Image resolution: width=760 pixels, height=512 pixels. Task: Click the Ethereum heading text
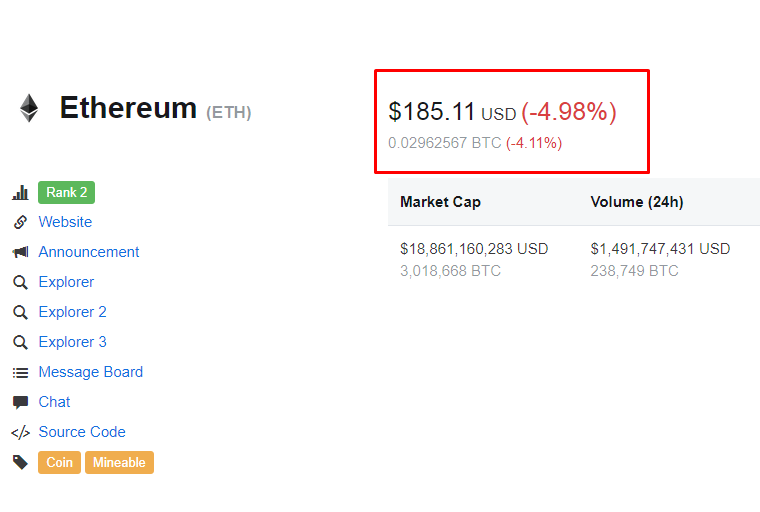(128, 108)
